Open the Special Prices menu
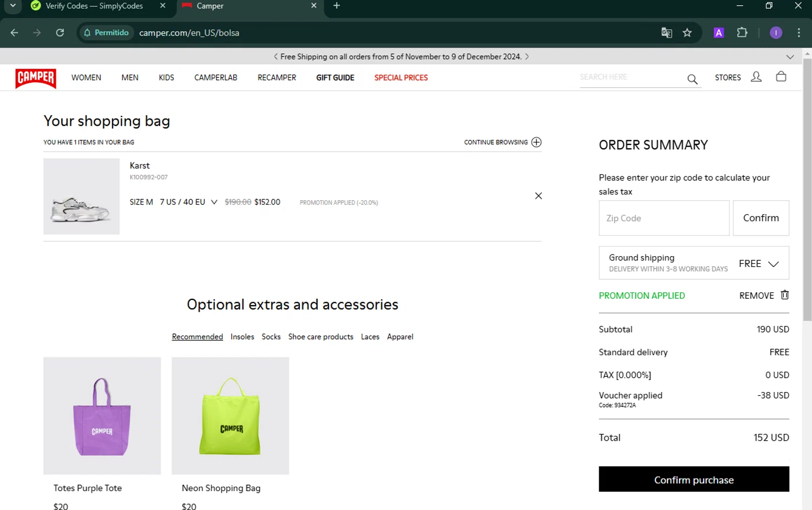Viewport: 812px width, 510px height. 401,78
